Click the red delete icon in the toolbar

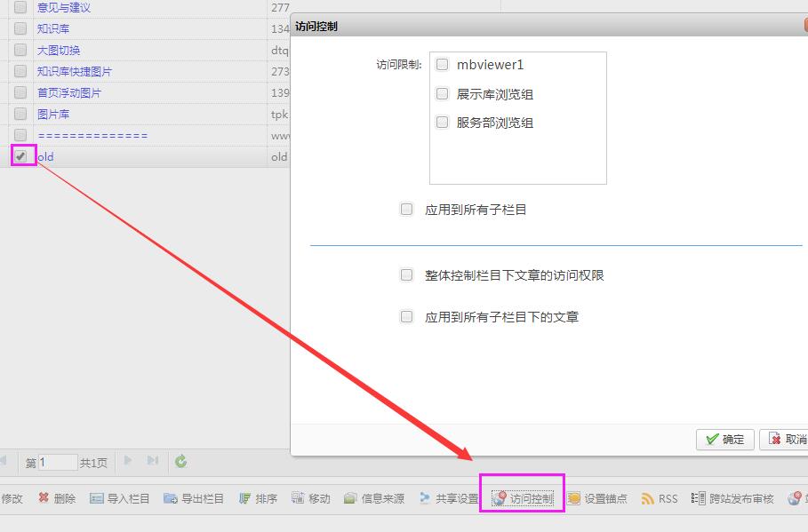44,499
